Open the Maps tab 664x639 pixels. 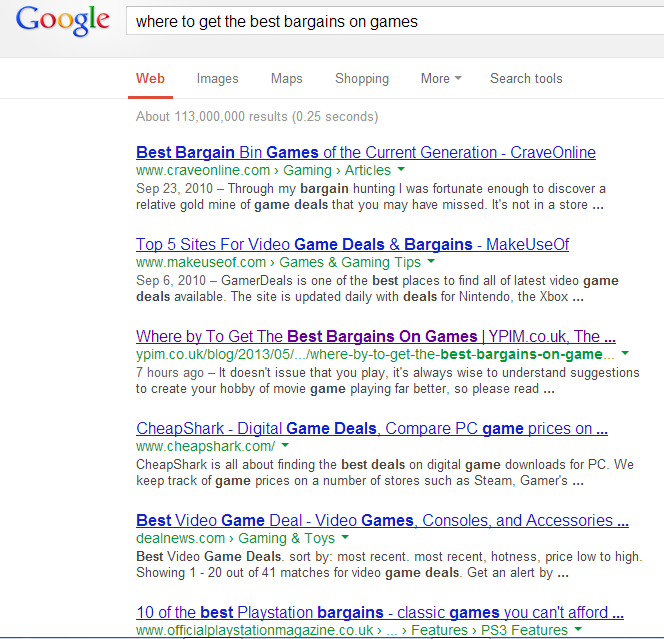click(287, 78)
